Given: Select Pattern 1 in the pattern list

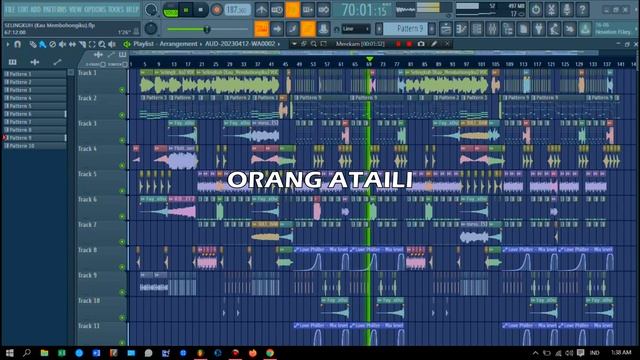Looking at the screenshot, I should tap(35, 74).
